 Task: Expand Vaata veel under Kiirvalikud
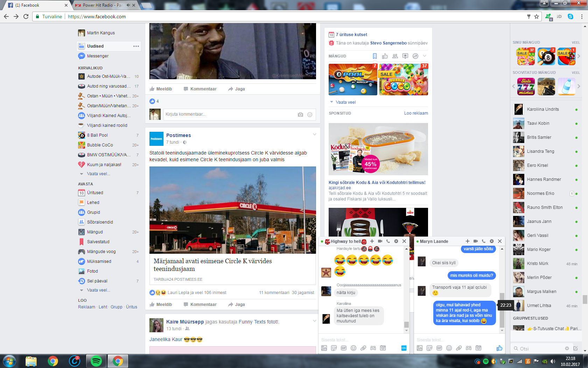[x=98, y=174]
